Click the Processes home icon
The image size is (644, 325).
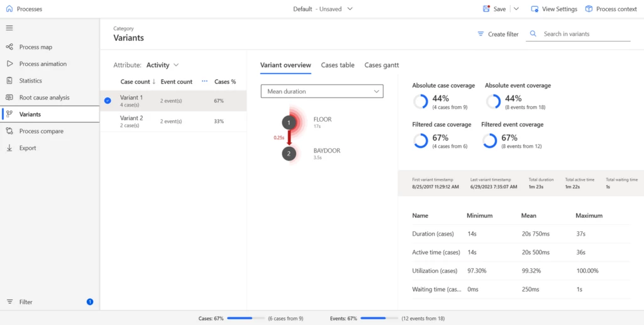pos(9,9)
